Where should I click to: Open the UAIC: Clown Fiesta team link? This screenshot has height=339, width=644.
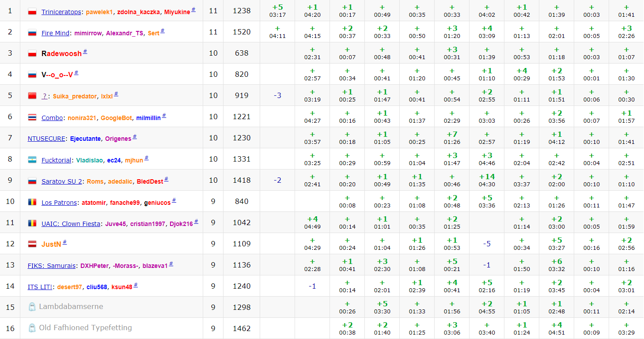point(71,224)
